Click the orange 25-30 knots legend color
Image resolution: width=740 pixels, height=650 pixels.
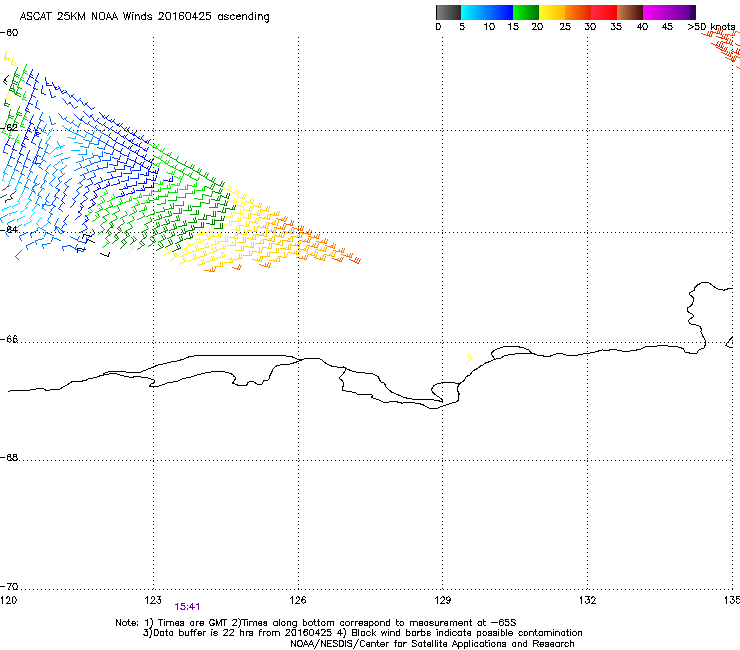click(x=578, y=12)
